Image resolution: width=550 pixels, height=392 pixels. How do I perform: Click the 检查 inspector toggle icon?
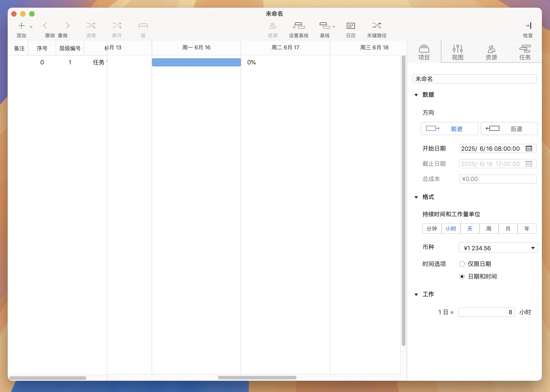coord(528,26)
